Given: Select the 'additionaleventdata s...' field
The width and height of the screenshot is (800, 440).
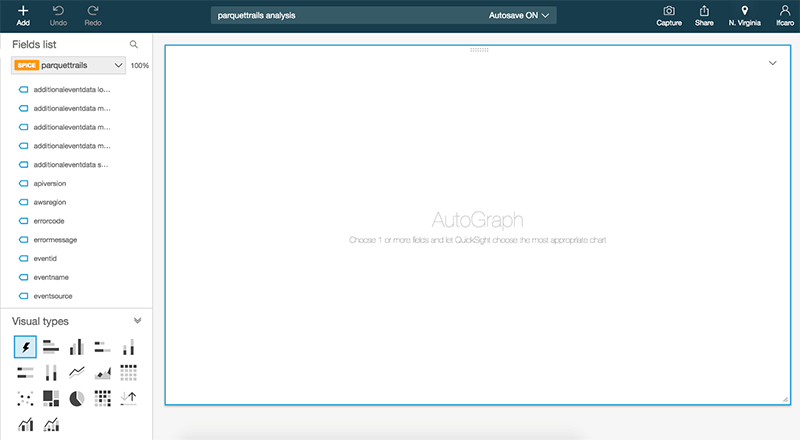Looking at the screenshot, I should pos(71,164).
